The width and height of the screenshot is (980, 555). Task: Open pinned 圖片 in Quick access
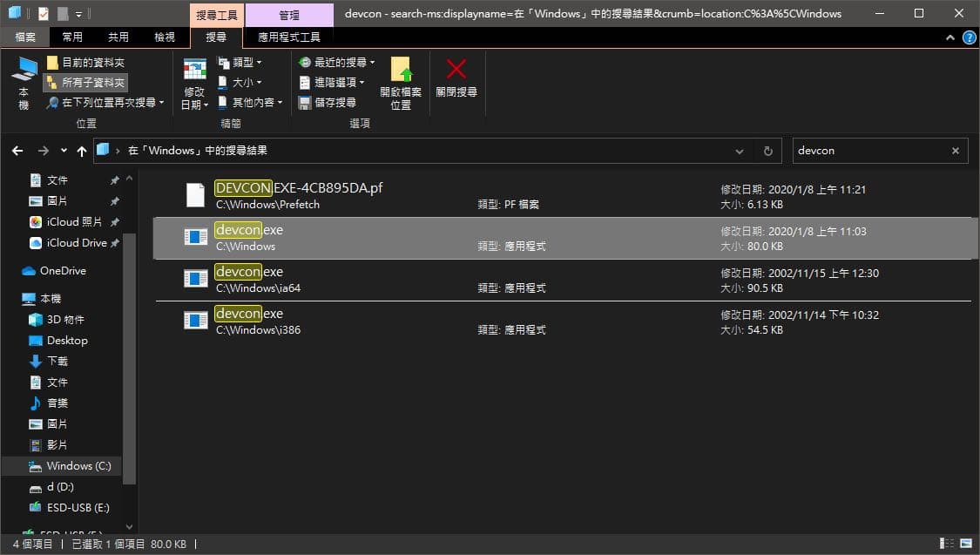pos(57,200)
